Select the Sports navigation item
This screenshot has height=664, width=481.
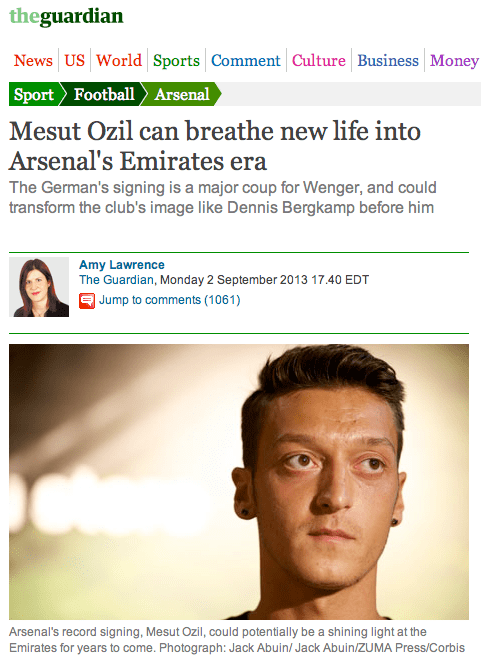(x=176, y=61)
